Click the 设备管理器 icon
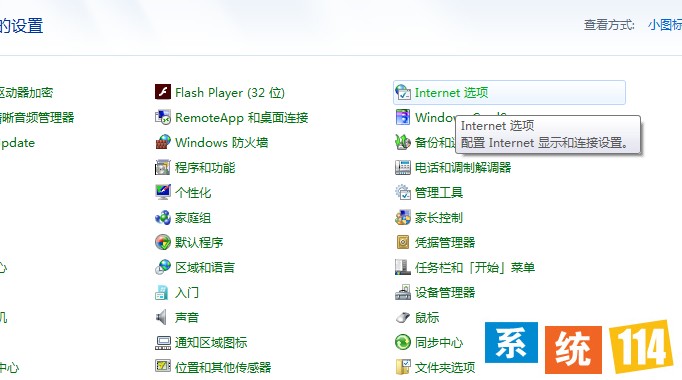 click(x=403, y=293)
